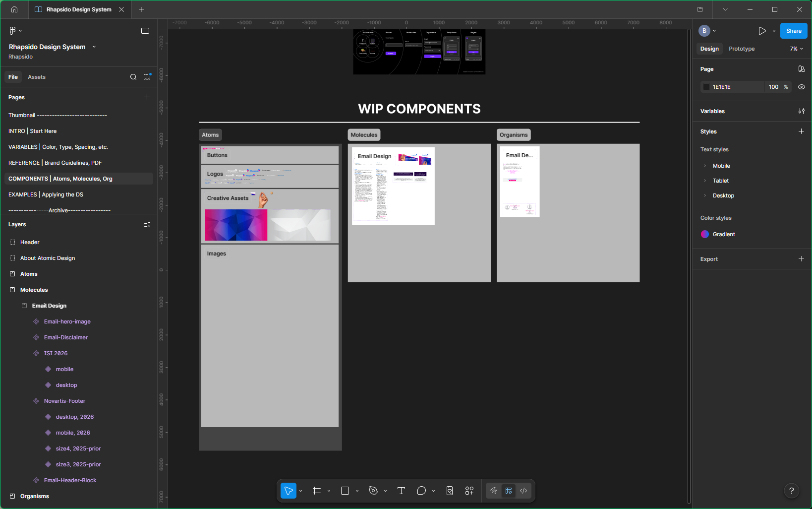
Task: Select the Text tool
Action: (401, 490)
